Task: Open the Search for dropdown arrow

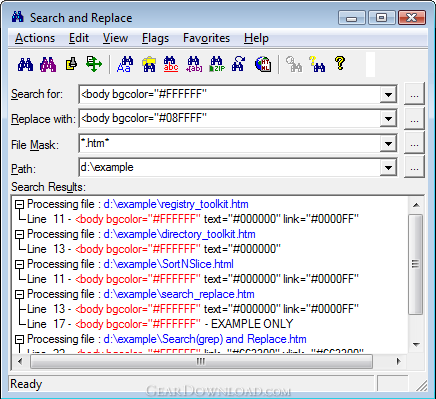Action: click(388, 95)
